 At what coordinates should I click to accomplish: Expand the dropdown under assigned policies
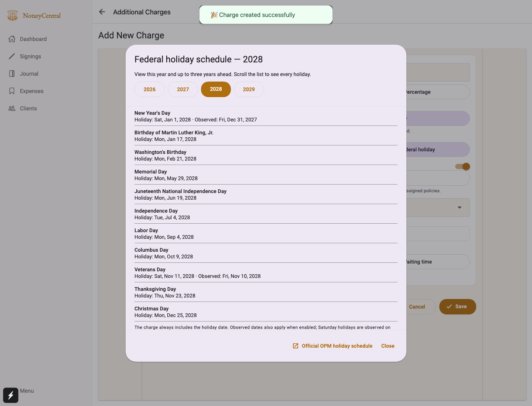[x=460, y=207]
